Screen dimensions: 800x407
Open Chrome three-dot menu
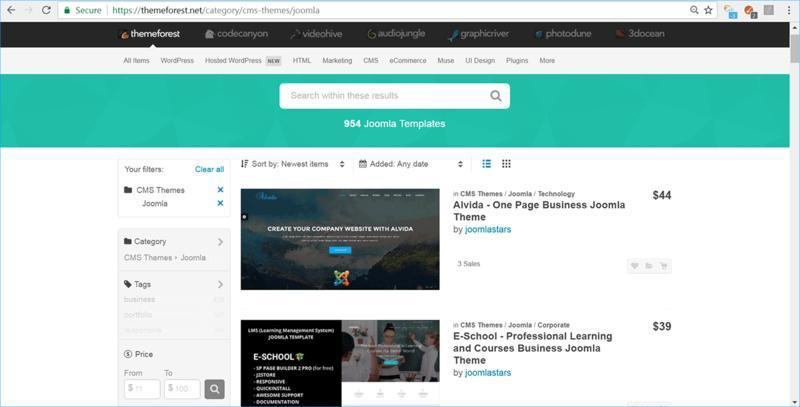(x=789, y=10)
